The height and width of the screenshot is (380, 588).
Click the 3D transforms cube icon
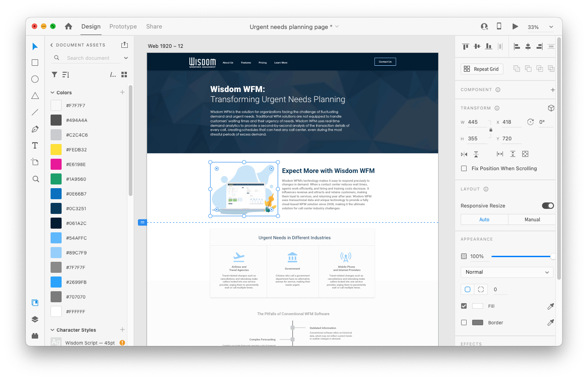[x=551, y=108]
